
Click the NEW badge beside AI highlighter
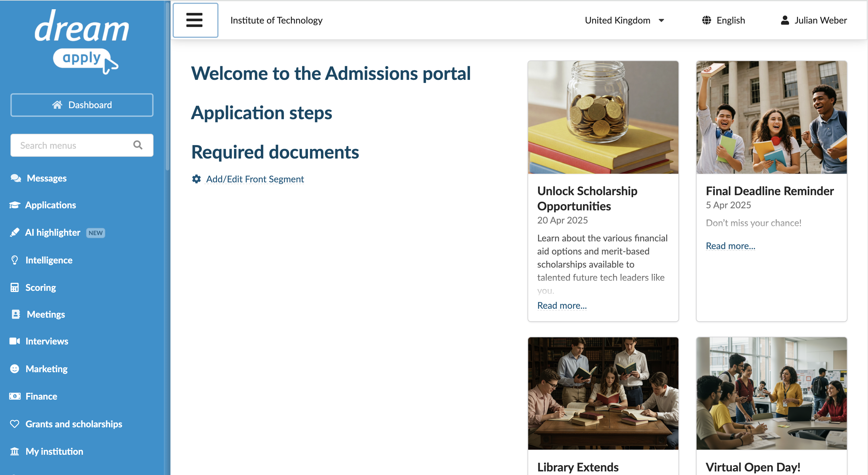coord(96,233)
